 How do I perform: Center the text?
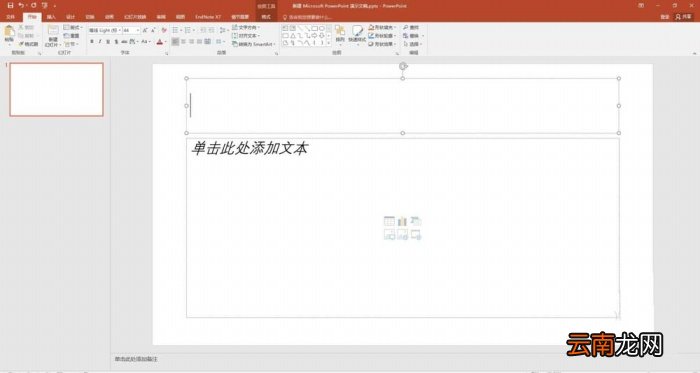pyautogui.click(x=183, y=41)
